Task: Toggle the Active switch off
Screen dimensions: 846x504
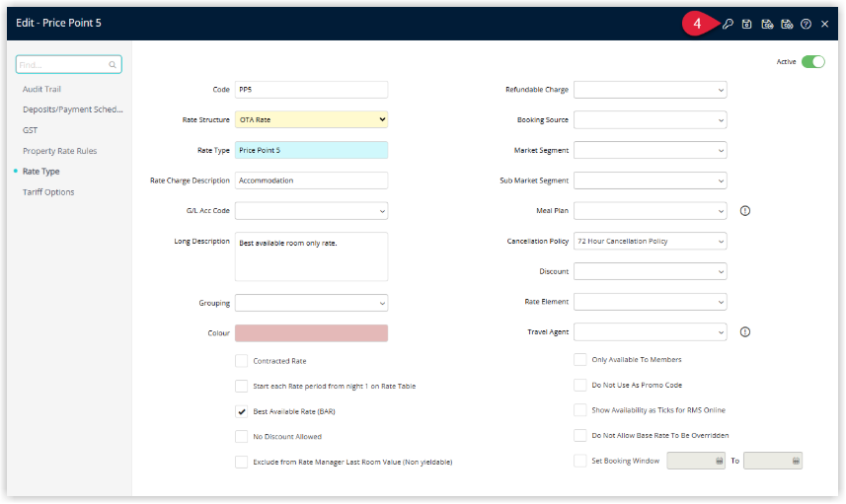Action: [x=813, y=61]
